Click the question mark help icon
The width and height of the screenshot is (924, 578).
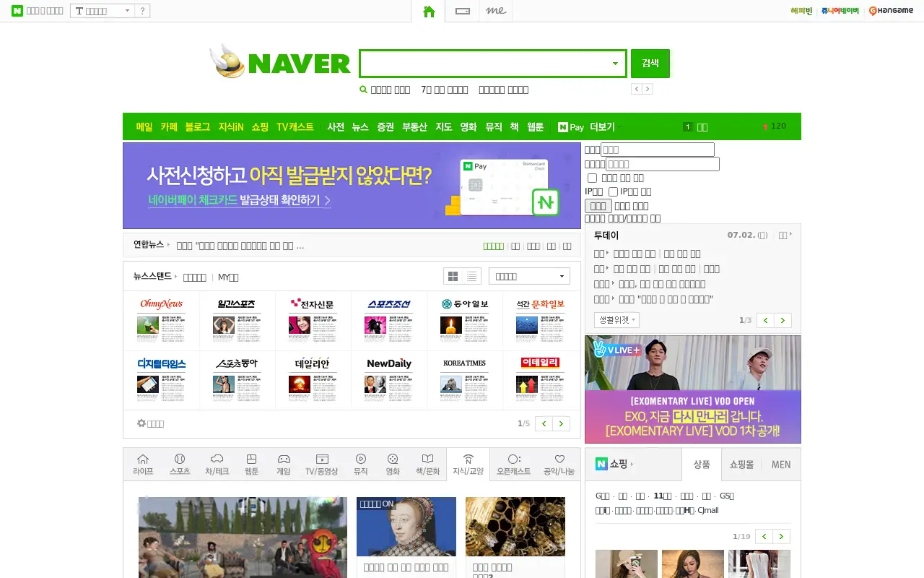[x=142, y=11]
